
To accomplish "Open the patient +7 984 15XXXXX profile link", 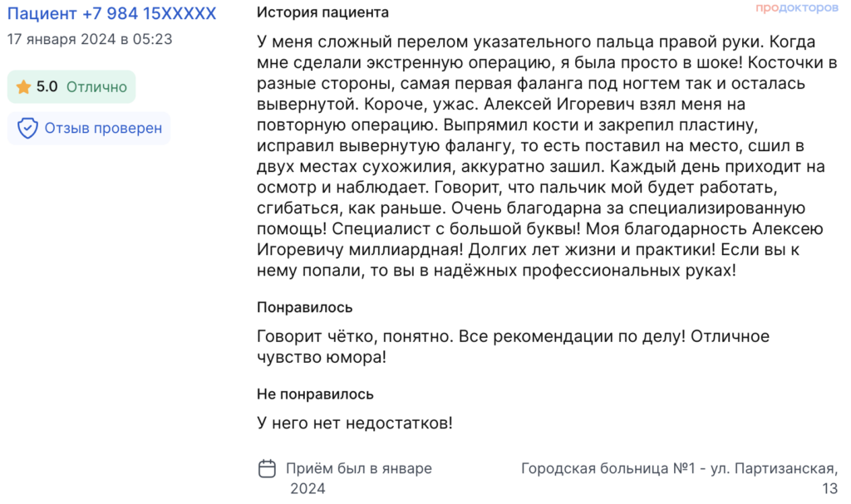I will pos(111,13).
